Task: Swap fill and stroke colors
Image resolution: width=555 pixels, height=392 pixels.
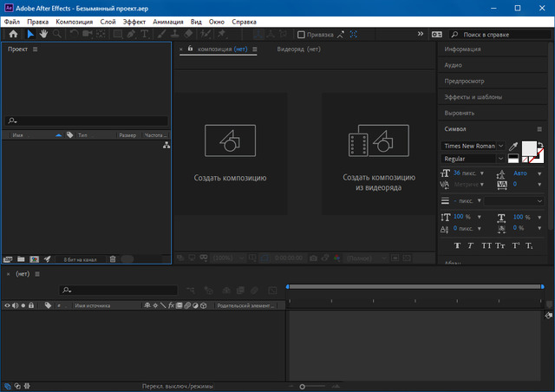Action: (x=540, y=145)
